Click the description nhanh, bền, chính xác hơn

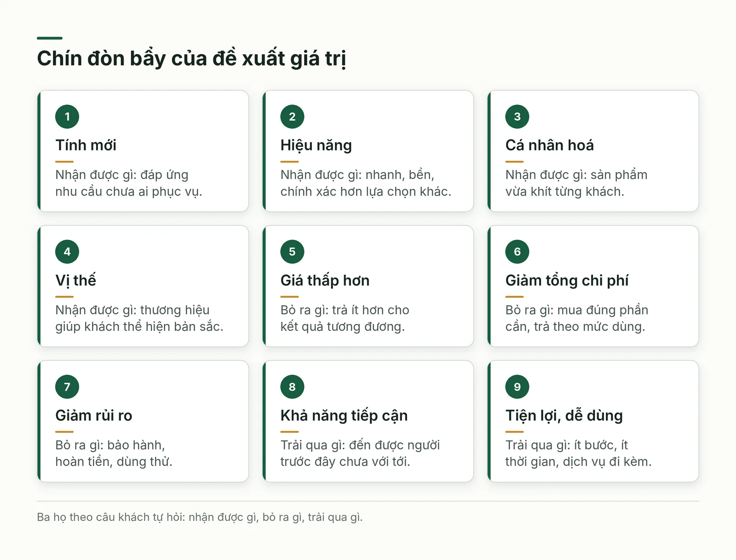(366, 183)
